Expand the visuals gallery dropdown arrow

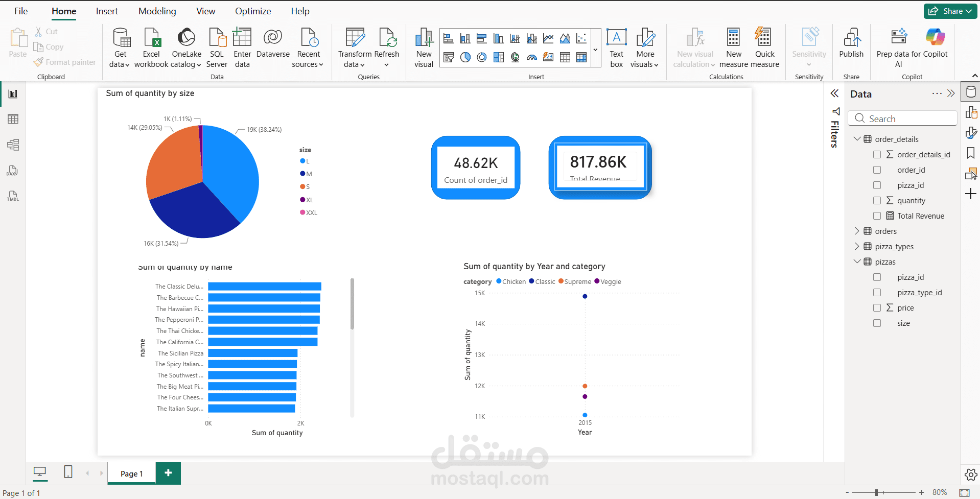click(x=596, y=50)
